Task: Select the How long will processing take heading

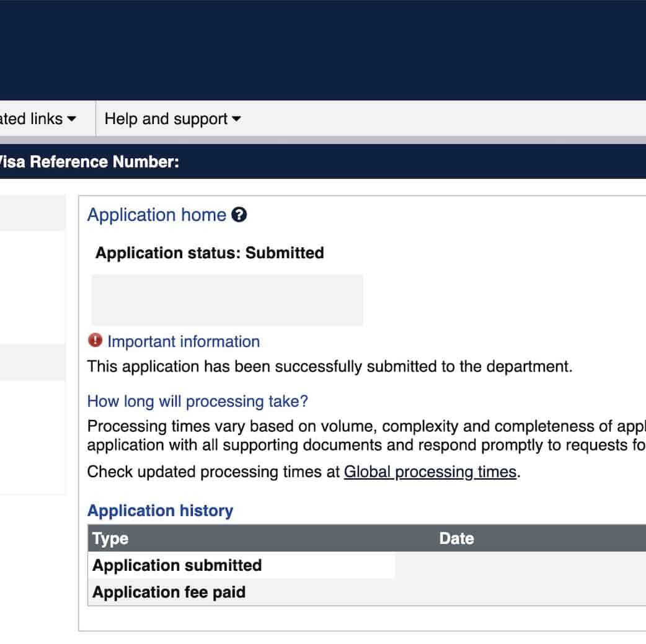Action: click(197, 401)
